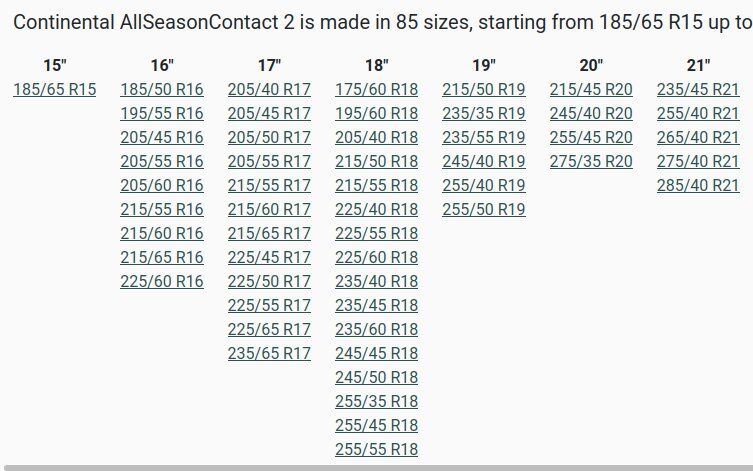This screenshot has width=753, height=471.
Task: Click the 255/55 R18 size link
Action: (x=376, y=450)
